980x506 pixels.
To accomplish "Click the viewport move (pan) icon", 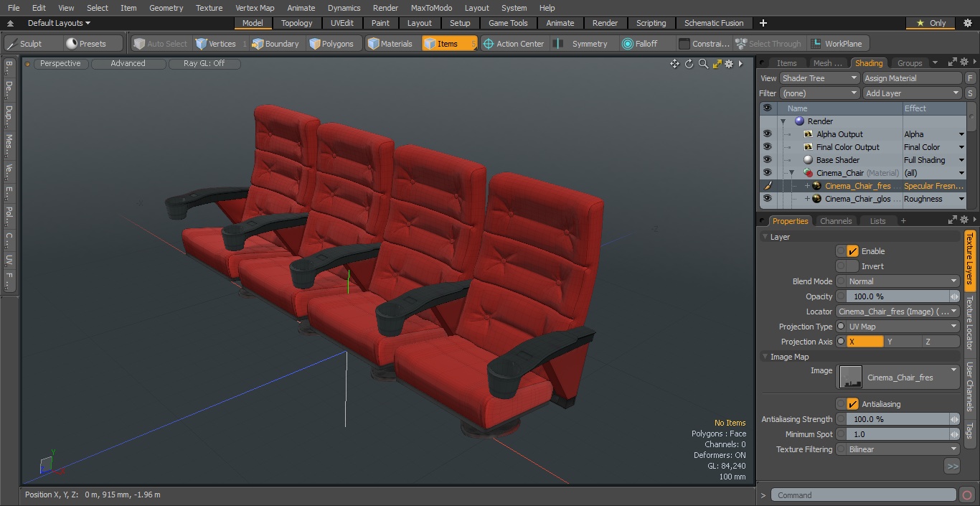I will 674,64.
